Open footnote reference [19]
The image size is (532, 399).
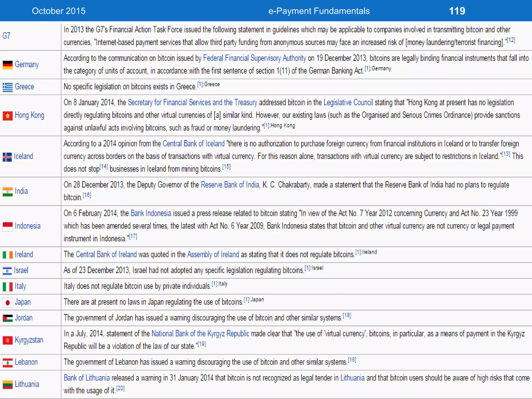coord(202,344)
